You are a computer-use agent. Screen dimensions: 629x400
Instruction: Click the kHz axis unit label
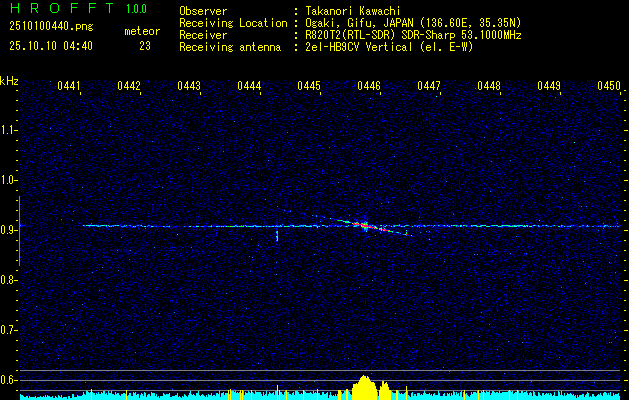9,80
